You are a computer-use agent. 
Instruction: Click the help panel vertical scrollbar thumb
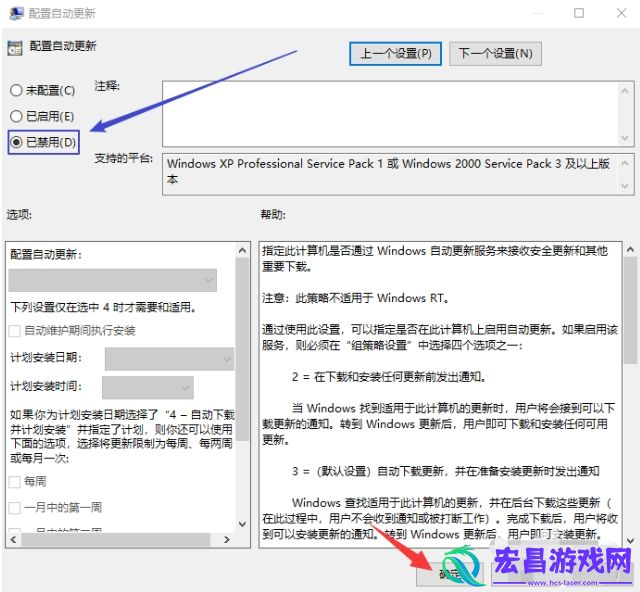631,310
